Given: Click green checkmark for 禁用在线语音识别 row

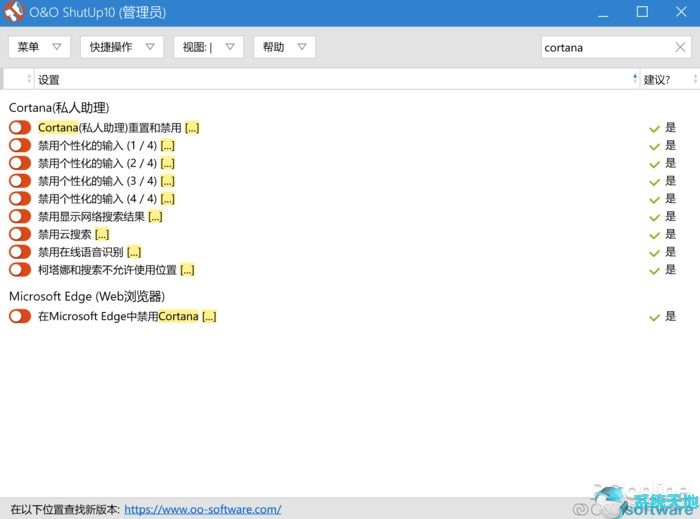Looking at the screenshot, I should (654, 253).
